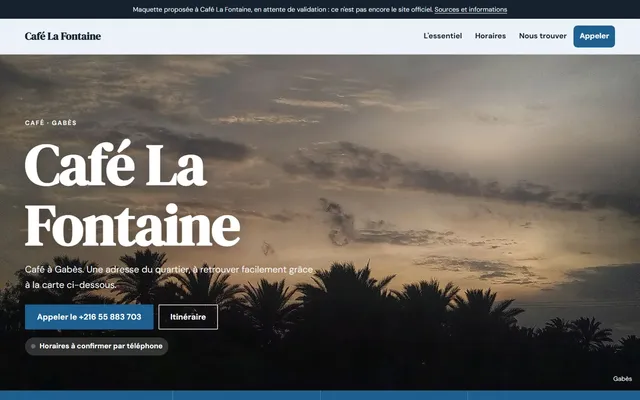Click the Maquette proposée banner text
This screenshot has height=400, width=640.
click(282, 9)
